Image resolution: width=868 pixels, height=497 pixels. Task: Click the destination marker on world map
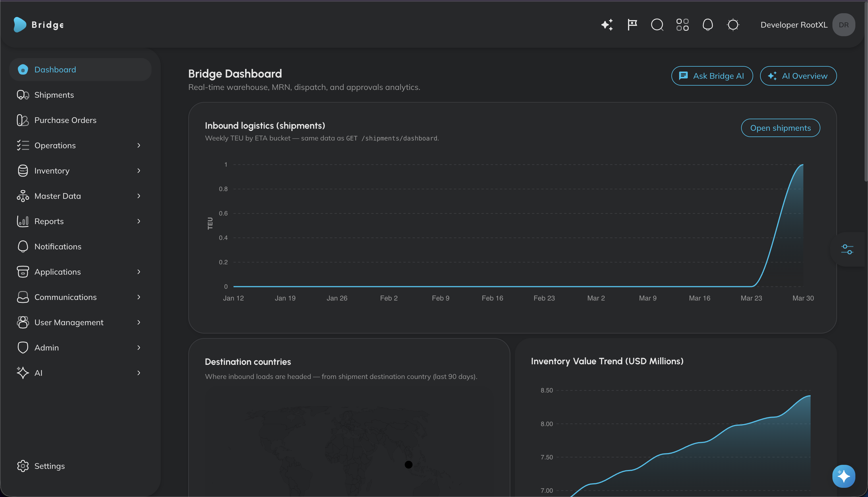pos(408,465)
